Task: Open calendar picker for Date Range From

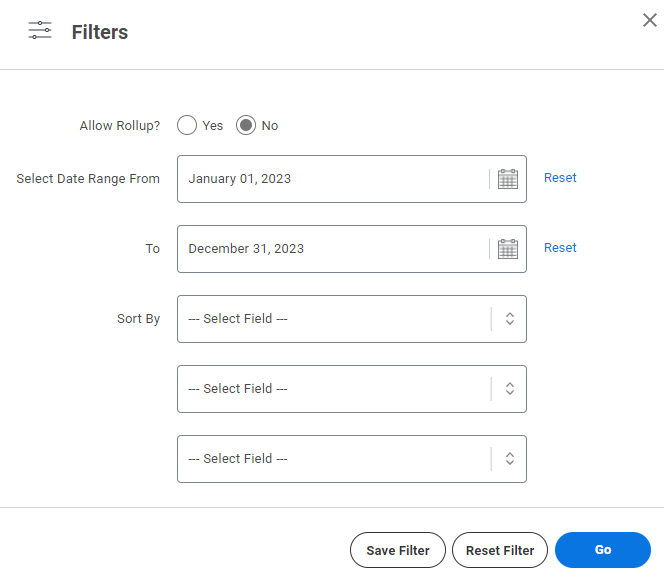Action: tap(508, 179)
